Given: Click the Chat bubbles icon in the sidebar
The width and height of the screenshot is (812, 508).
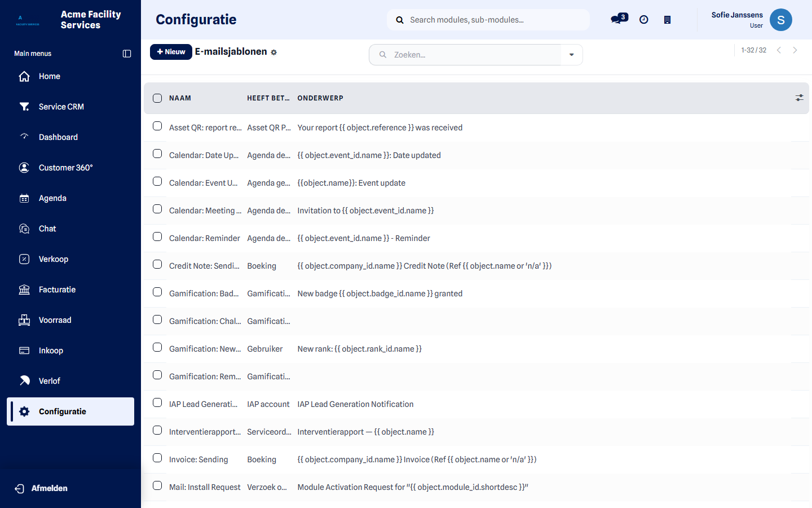Looking at the screenshot, I should 24,229.
